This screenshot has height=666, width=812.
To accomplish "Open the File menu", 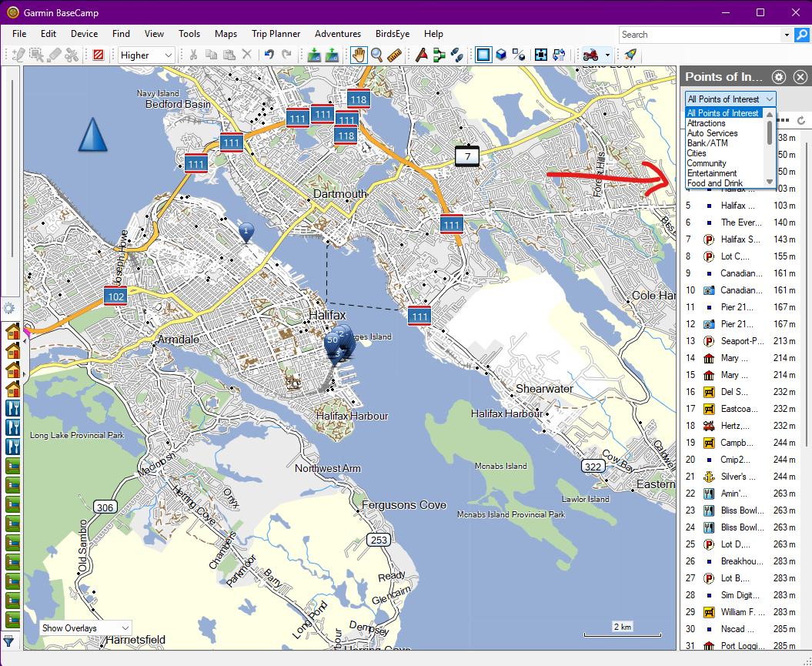I will tap(19, 34).
